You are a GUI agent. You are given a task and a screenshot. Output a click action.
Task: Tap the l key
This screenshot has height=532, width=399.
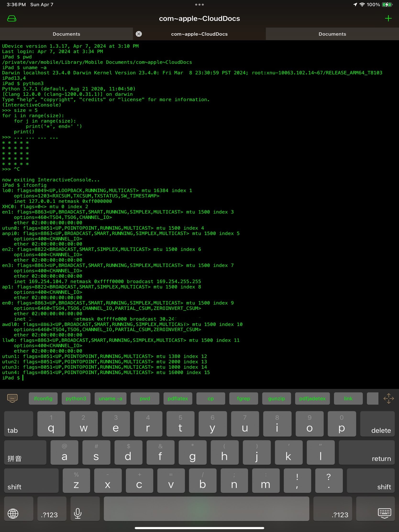(x=320, y=452)
